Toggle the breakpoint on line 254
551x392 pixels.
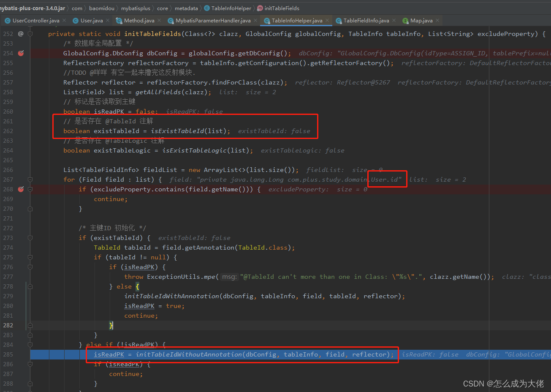21,53
